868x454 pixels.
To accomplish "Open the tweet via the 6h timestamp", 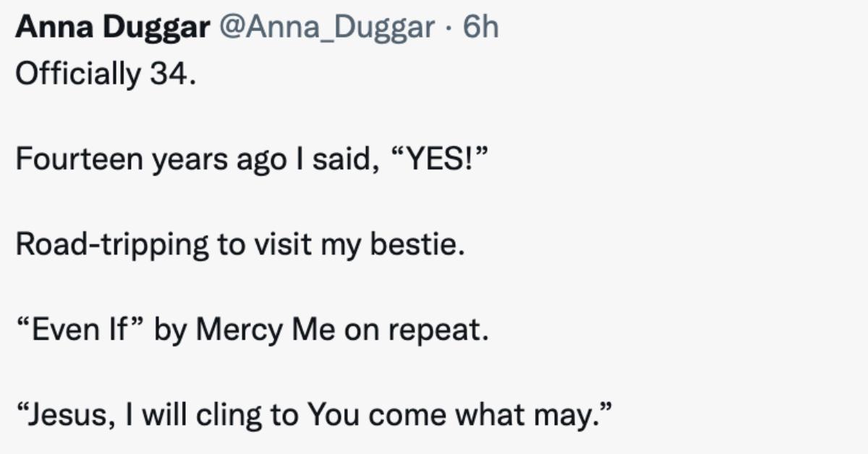I will (481, 27).
